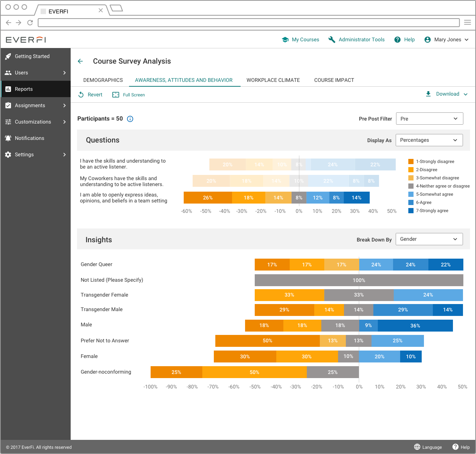476x454 pixels.
Task: Close the EVERFI browser tab
Action: point(100,10)
